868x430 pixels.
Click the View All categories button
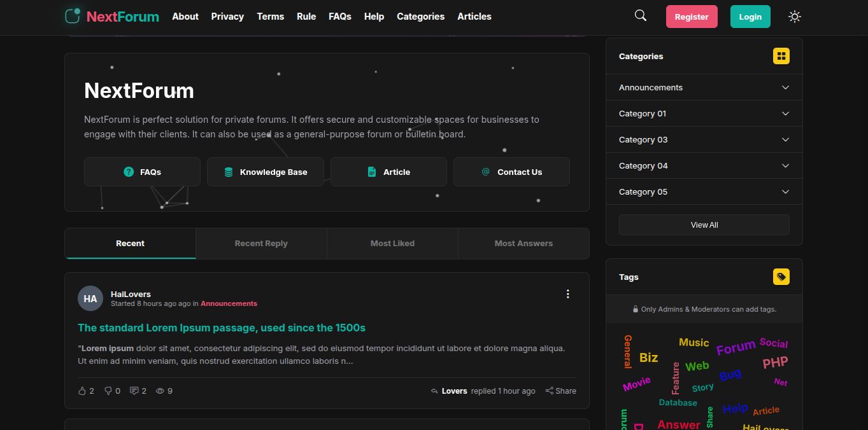704,225
